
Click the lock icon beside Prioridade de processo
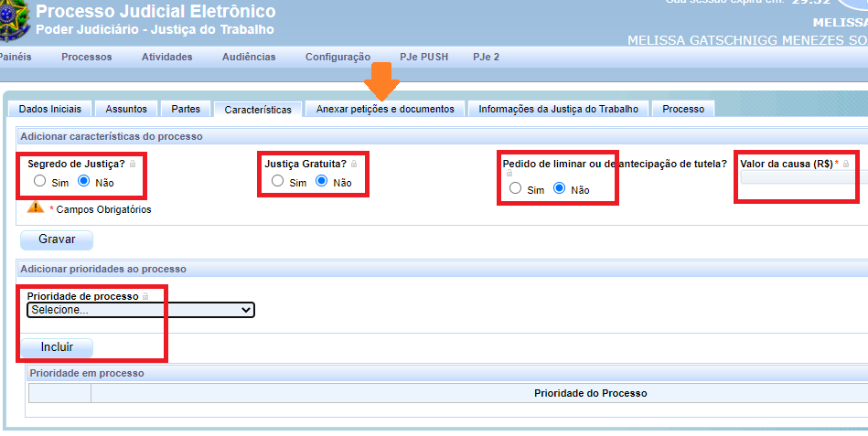[x=145, y=297]
